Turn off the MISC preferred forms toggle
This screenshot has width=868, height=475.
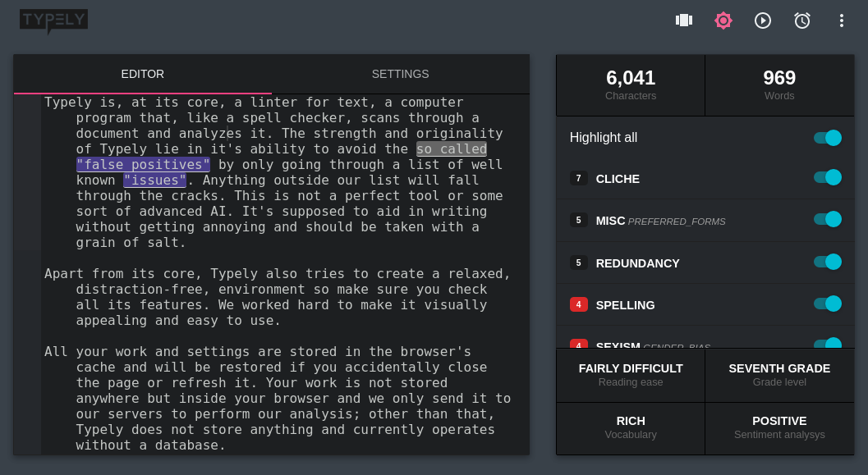pyautogui.click(x=829, y=219)
